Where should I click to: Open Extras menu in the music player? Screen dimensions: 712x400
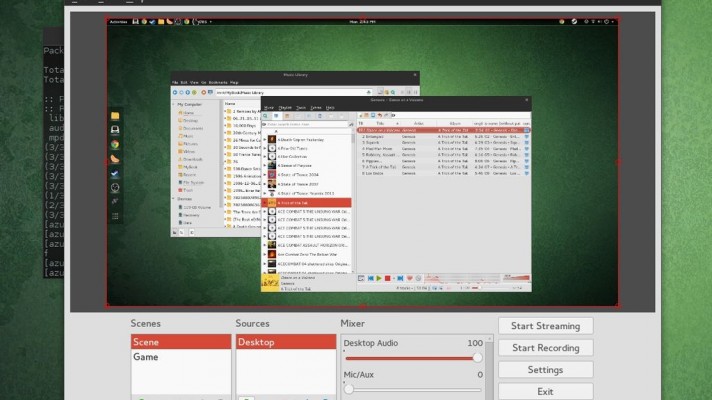316,108
